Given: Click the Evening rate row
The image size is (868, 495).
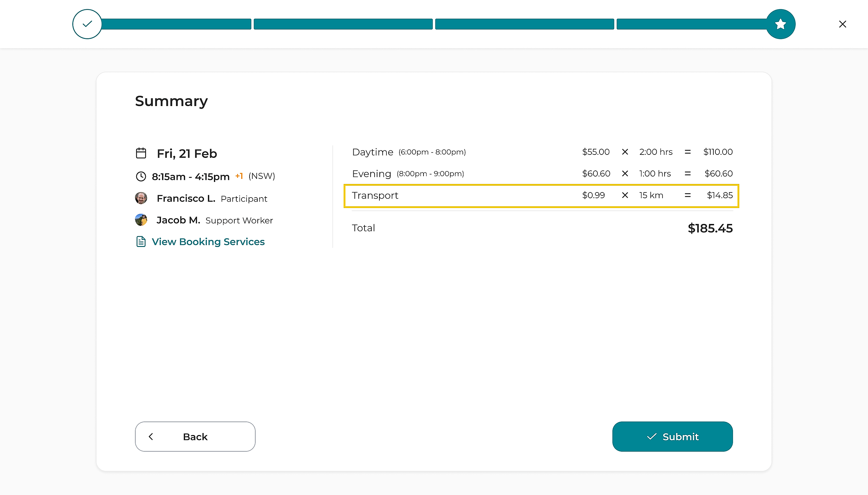Looking at the screenshot, I should (542, 174).
